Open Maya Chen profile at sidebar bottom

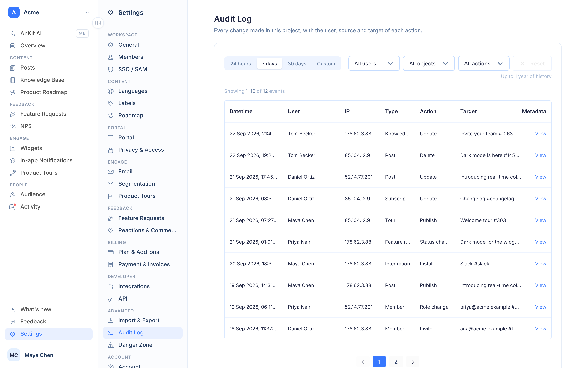tap(49, 355)
